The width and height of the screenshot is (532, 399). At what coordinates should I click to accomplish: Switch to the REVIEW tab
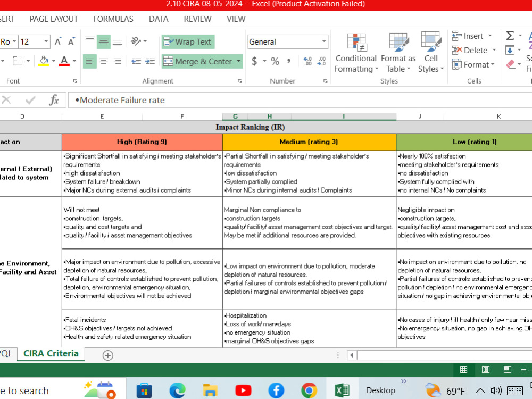197,19
